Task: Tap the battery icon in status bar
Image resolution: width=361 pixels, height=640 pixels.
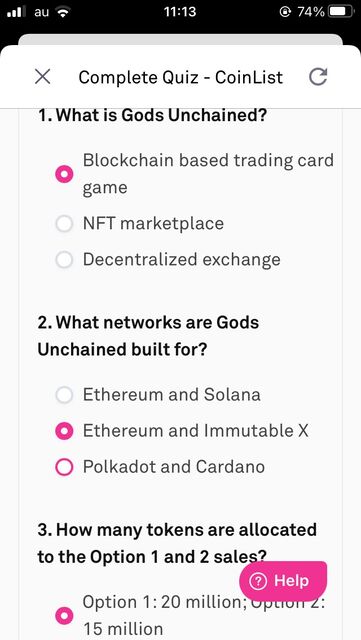Action: (x=341, y=12)
